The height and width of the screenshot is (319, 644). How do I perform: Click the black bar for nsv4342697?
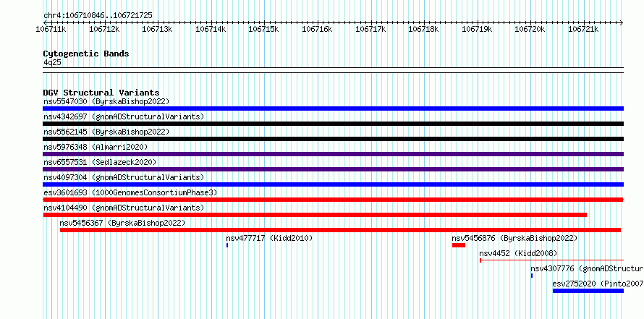coord(333,124)
